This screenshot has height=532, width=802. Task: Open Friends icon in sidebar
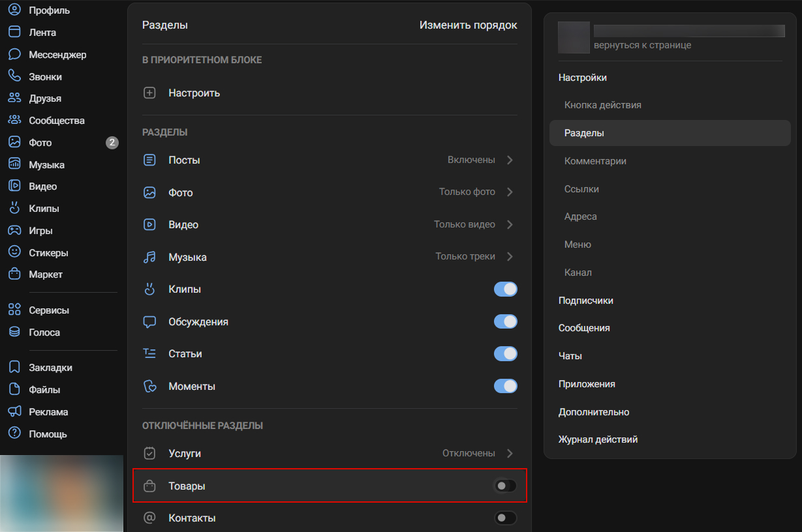click(x=14, y=98)
